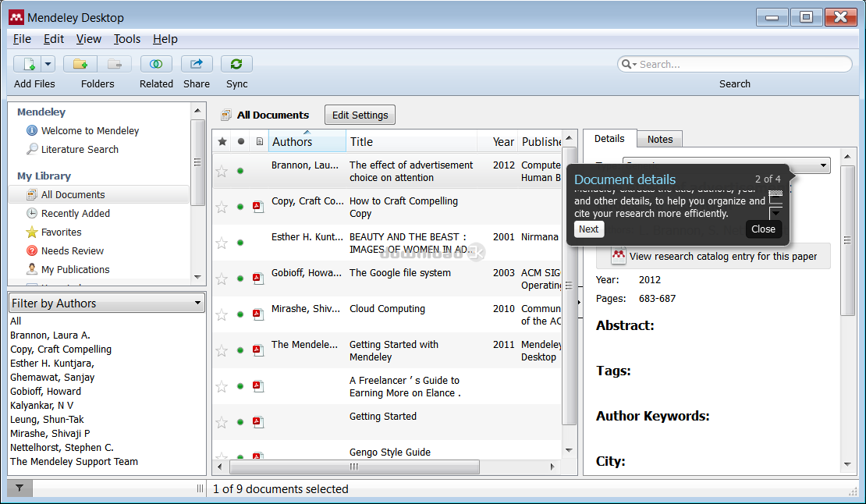Sort by the read/unread dot column header
Screen dimensions: 866x504
tap(241, 142)
